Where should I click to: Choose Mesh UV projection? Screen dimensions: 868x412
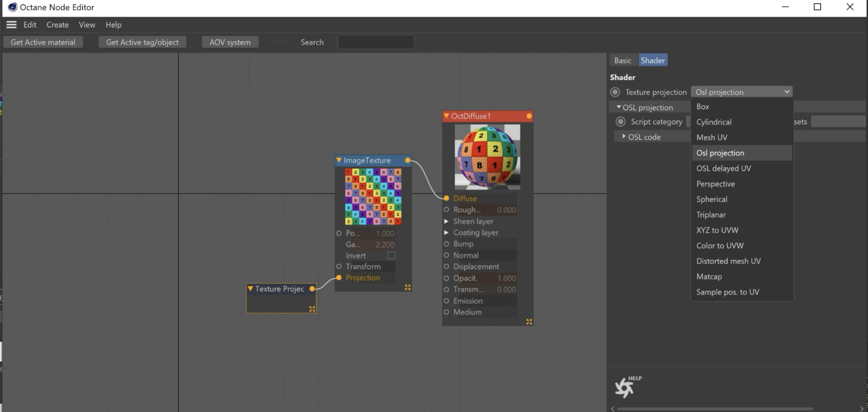click(x=742, y=137)
